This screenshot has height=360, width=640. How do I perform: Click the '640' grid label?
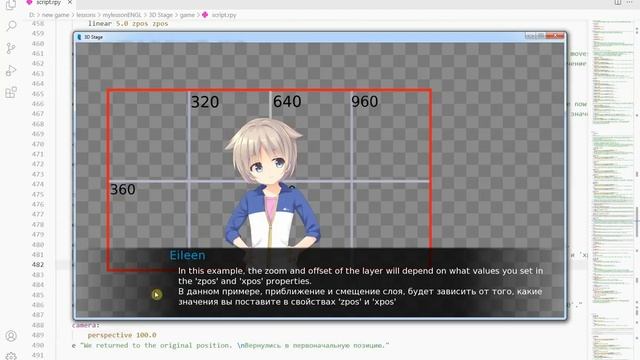tap(287, 102)
